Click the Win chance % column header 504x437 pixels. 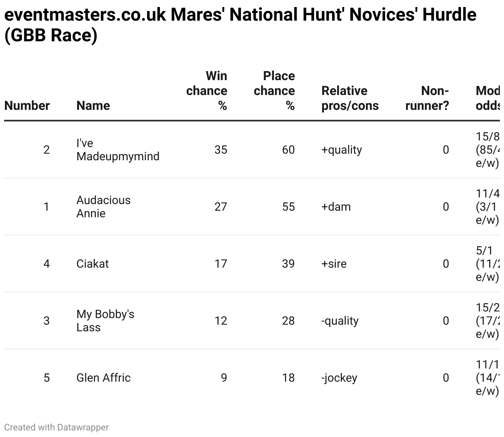(x=207, y=91)
